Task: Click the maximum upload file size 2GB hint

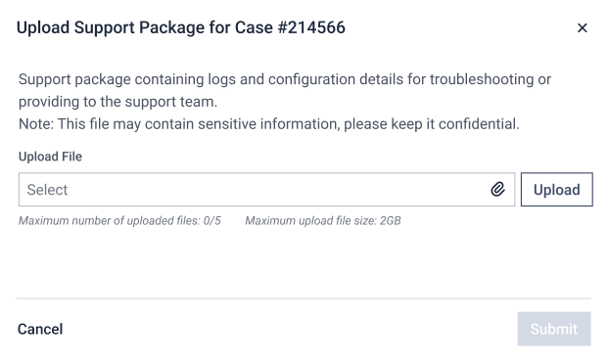Action: [x=323, y=220]
